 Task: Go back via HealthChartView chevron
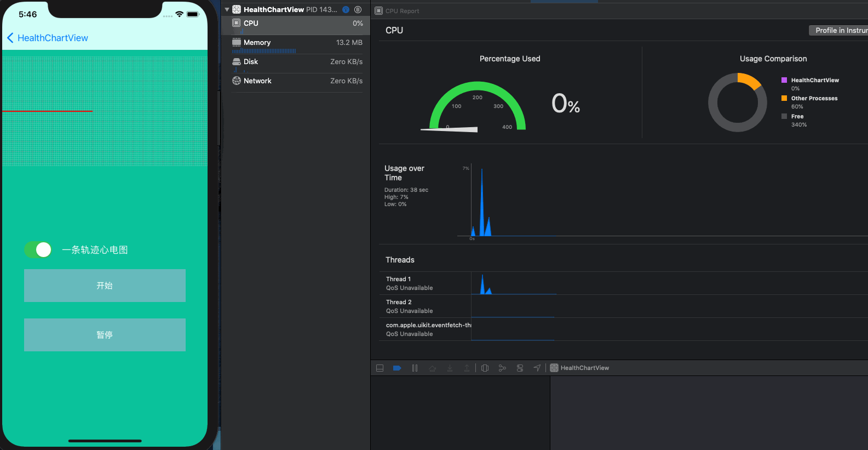click(x=47, y=38)
